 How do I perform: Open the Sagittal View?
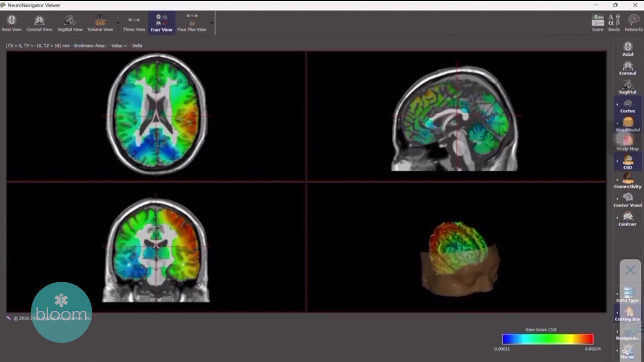(70, 22)
